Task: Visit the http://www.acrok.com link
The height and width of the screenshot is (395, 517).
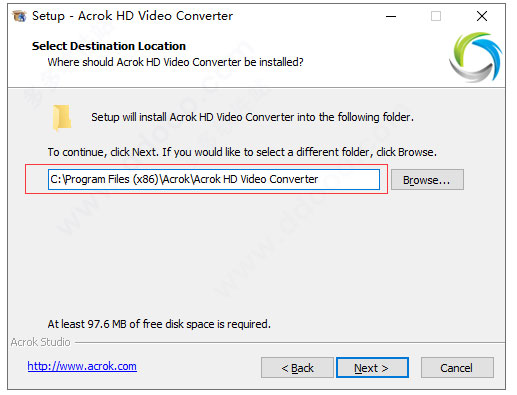Action: coord(82,366)
